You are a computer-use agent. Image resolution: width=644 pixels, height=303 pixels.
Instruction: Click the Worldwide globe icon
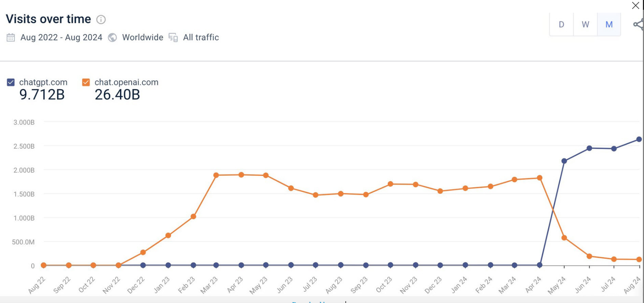tap(113, 38)
